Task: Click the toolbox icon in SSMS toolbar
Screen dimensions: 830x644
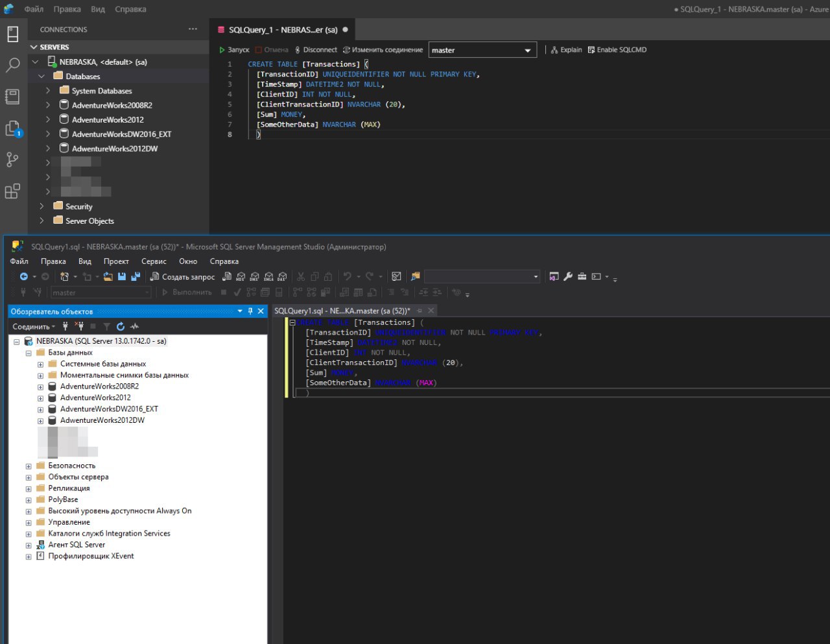Action: 582,277
